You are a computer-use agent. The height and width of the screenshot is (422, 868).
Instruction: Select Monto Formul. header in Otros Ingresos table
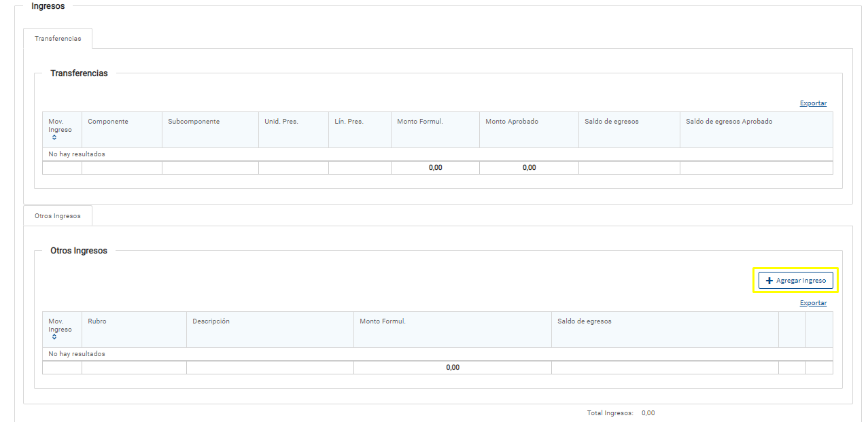pos(383,321)
